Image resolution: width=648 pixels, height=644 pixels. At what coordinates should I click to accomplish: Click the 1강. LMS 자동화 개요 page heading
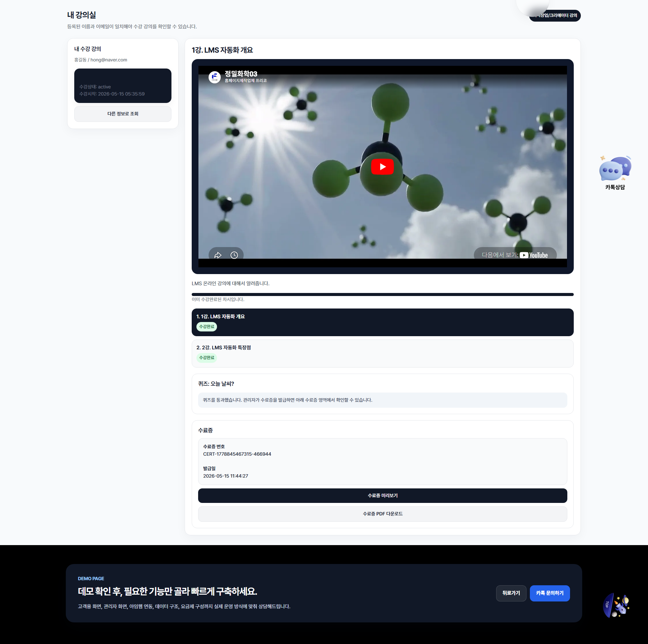click(x=222, y=50)
